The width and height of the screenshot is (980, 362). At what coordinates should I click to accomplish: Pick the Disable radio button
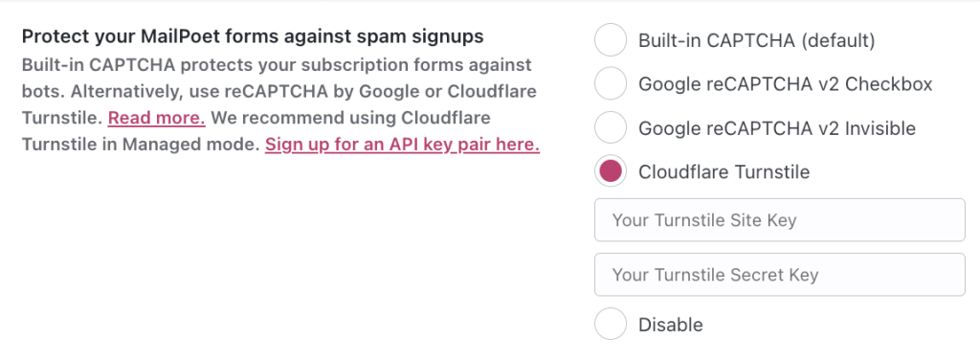point(610,325)
